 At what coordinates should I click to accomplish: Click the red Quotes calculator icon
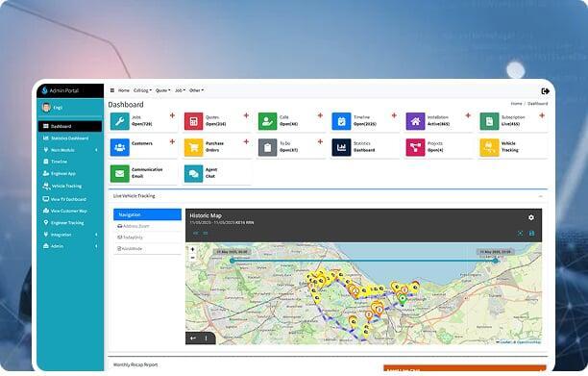point(193,121)
